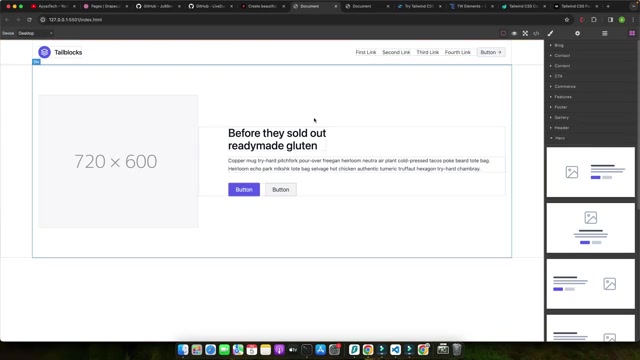Click the First Link nav item
The image size is (640, 360).
(x=366, y=52)
